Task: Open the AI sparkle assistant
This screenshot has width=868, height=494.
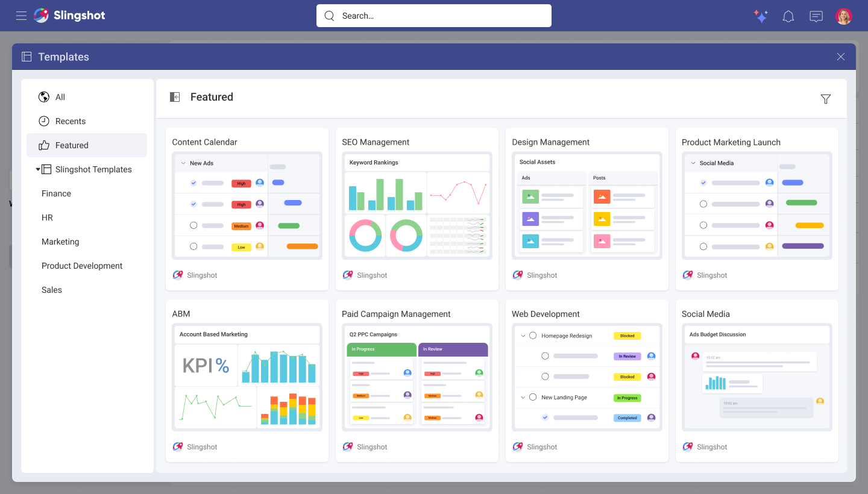Action: (x=761, y=16)
